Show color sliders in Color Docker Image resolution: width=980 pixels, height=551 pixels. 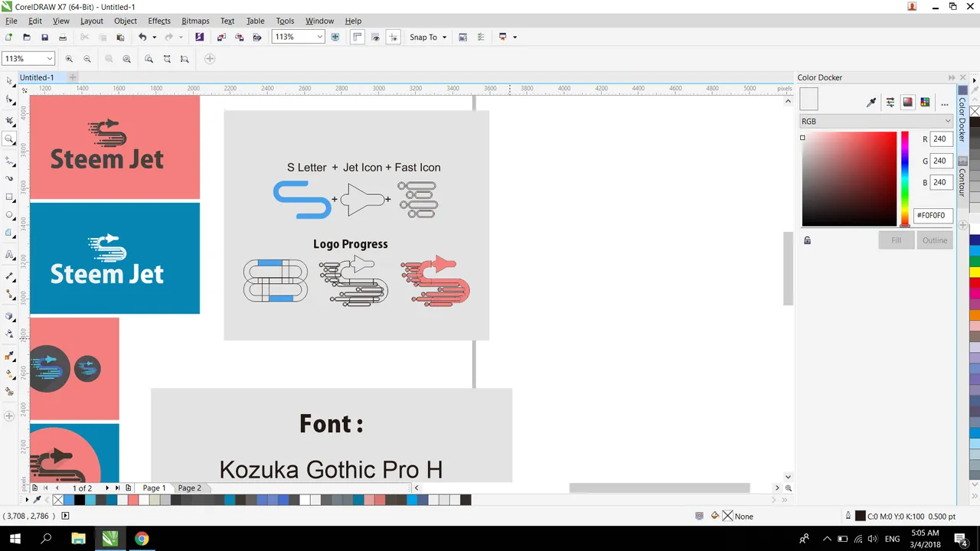click(x=890, y=102)
